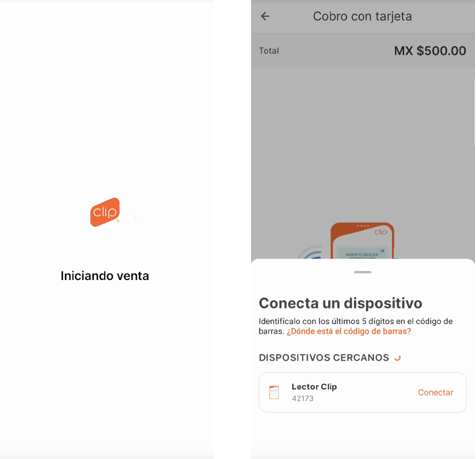
Task: Tap the Total label
Action: (269, 50)
